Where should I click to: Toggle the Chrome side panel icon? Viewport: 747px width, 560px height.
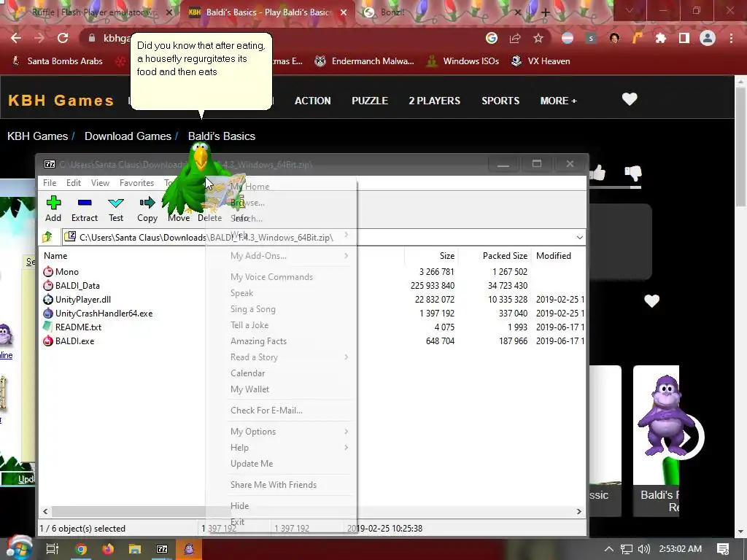point(684,38)
